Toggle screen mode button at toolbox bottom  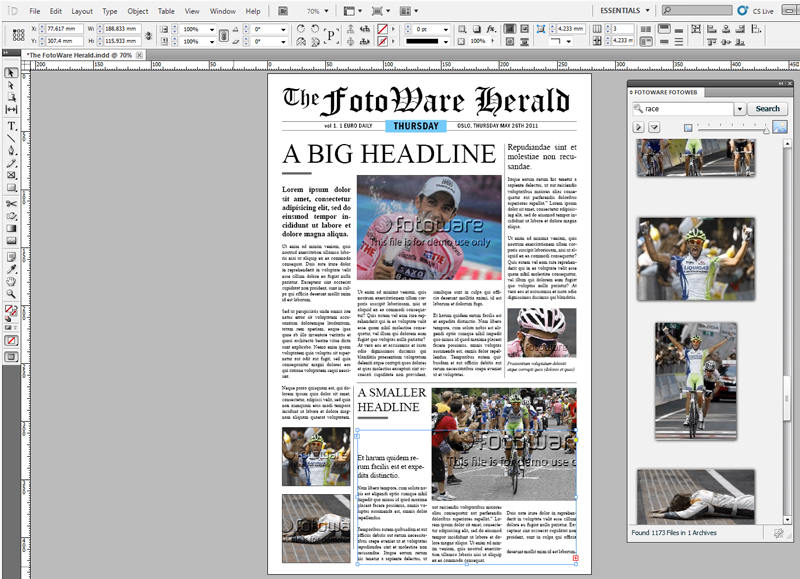(x=11, y=357)
